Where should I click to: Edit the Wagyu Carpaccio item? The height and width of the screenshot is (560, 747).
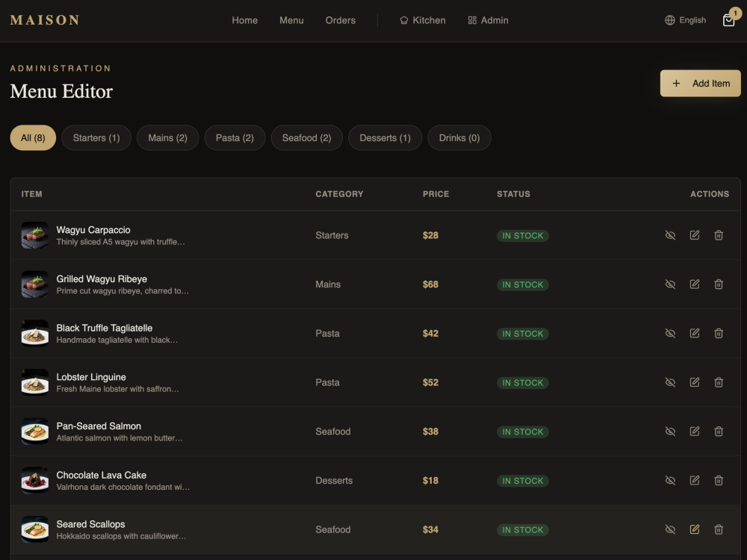pyautogui.click(x=695, y=235)
